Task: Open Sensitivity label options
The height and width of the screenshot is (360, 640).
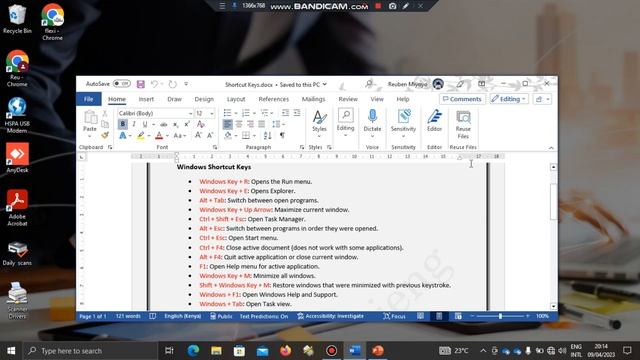Action: click(x=403, y=124)
